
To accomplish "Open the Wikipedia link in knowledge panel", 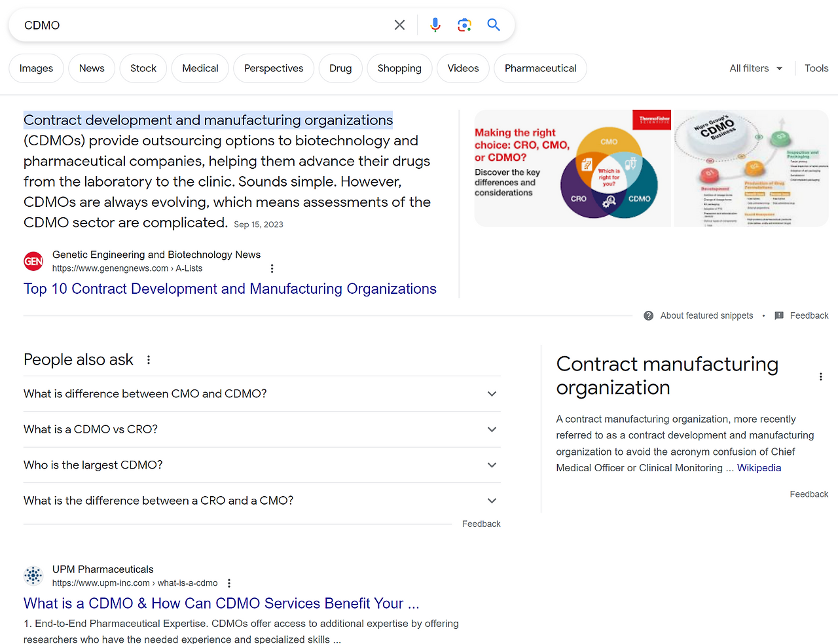I will [759, 468].
